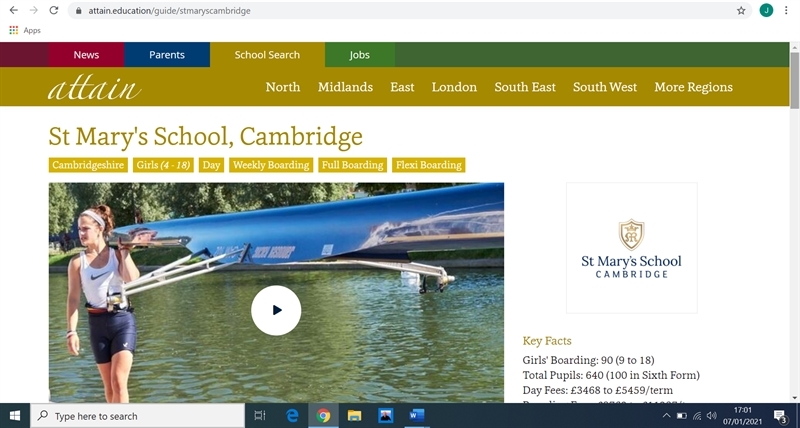800x428 pixels.
Task: Click the battery status icon
Action: click(682, 416)
